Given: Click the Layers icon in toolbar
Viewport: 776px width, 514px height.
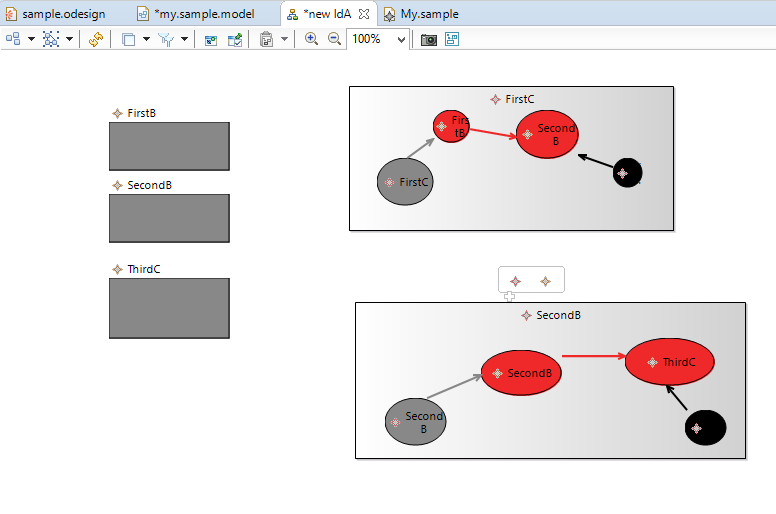Looking at the screenshot, I should tap(129, 39).
